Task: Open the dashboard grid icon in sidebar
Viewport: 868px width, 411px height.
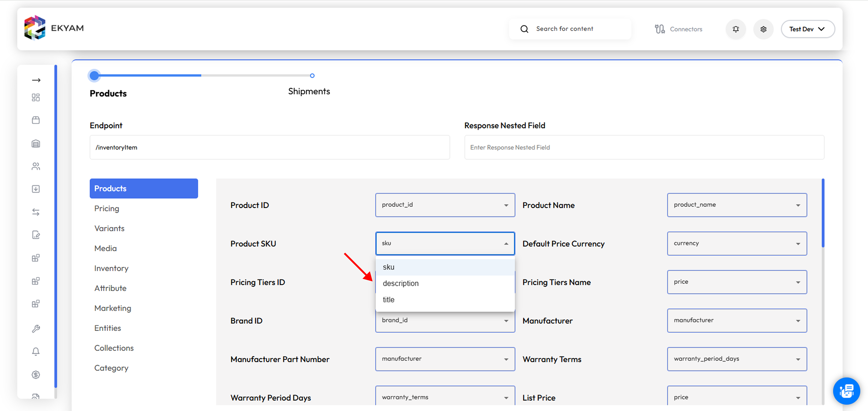Action: click(x=36, y=97)
